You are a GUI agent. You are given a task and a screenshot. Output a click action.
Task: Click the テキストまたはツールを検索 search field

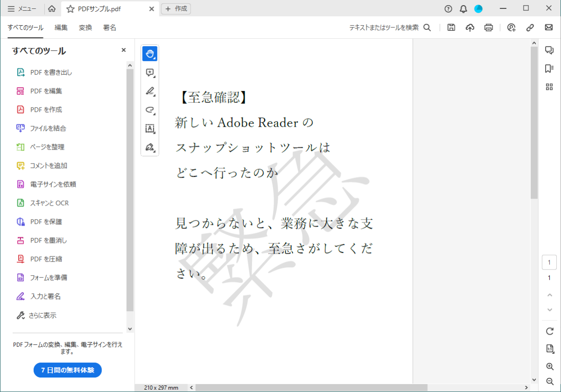tap(390, 28)
